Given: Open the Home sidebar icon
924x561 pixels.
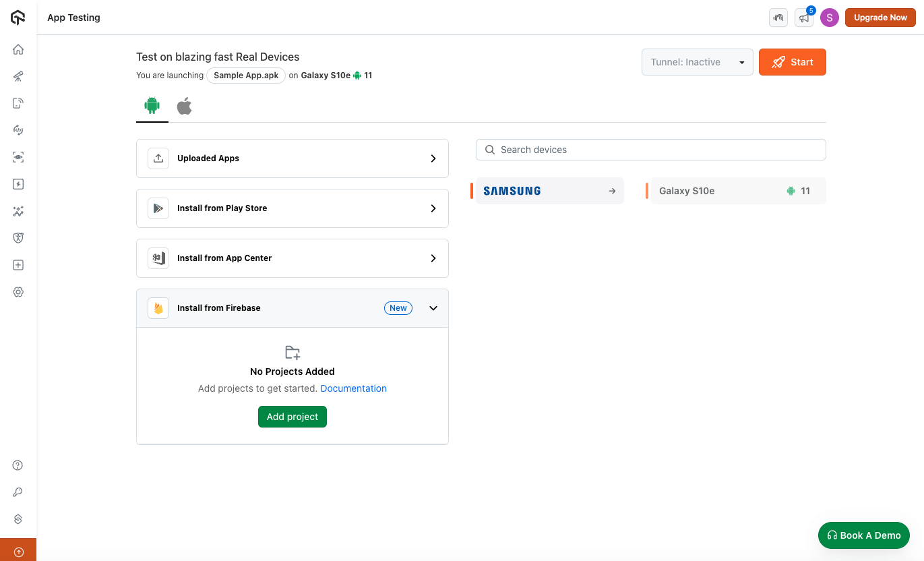Looking at the screenshot, I should pos(18,49).
